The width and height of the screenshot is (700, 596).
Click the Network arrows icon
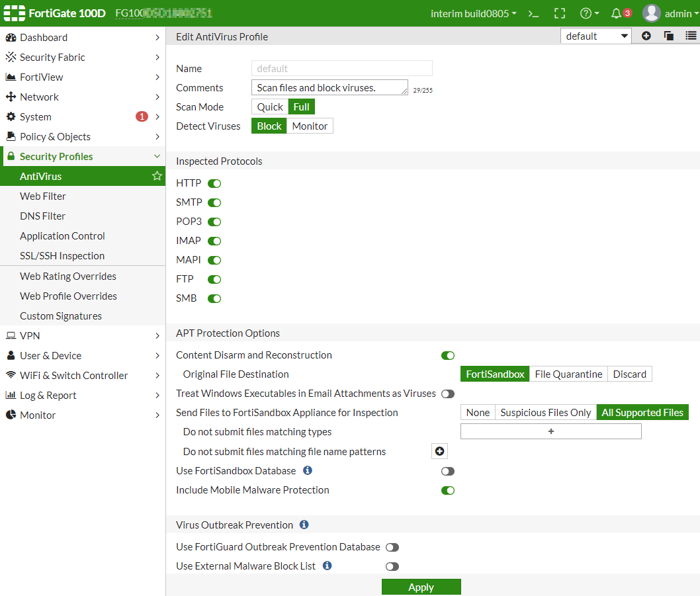(x=11, y=97)
